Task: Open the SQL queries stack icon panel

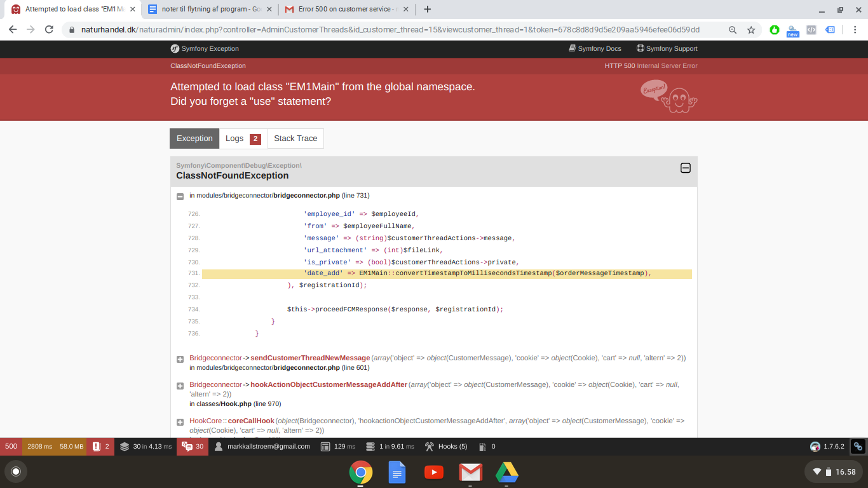Action: pos(146,447)
